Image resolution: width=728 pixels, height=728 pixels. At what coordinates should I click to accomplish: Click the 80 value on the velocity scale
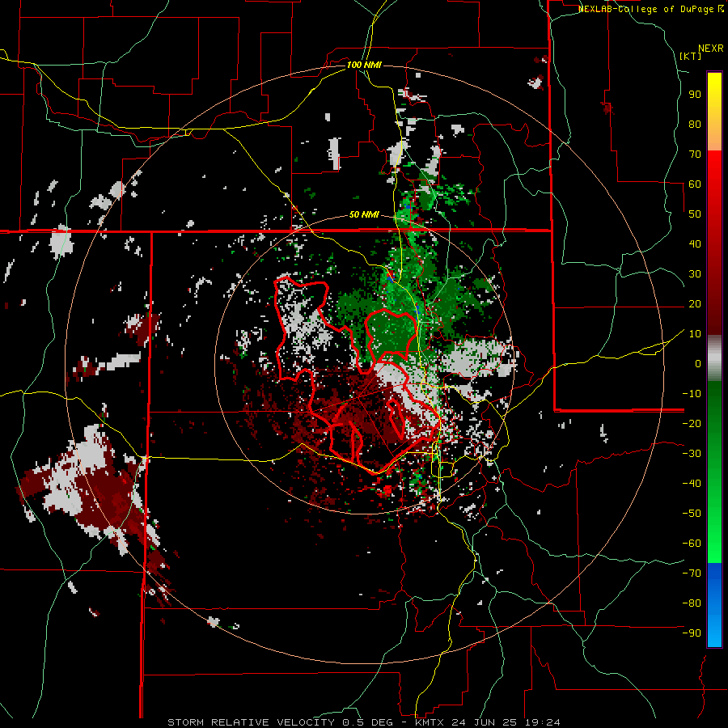[695, 125]
